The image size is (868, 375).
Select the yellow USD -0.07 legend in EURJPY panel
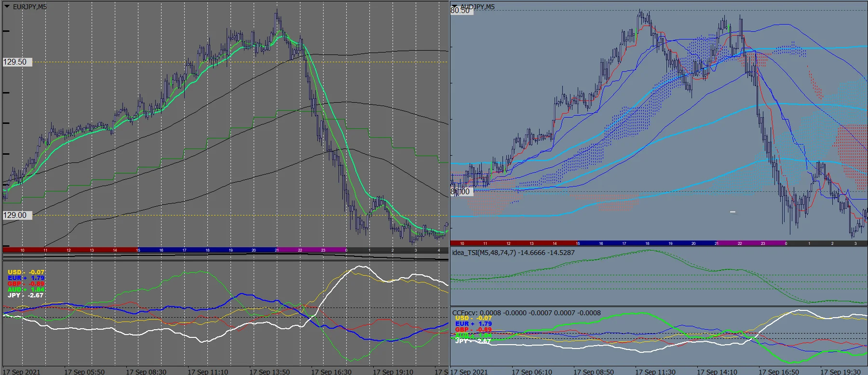click(26, 272)
